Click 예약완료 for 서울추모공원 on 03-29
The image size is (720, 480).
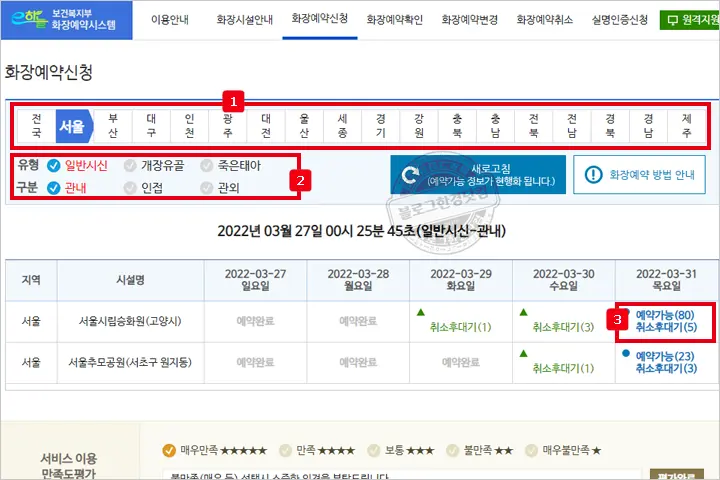461,362
